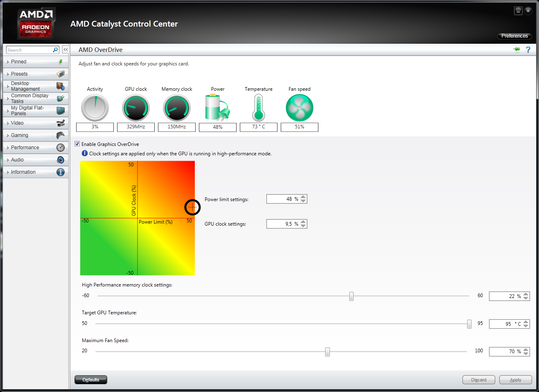
Task: Open help with the question mark icon
Action: click(528, 49)
